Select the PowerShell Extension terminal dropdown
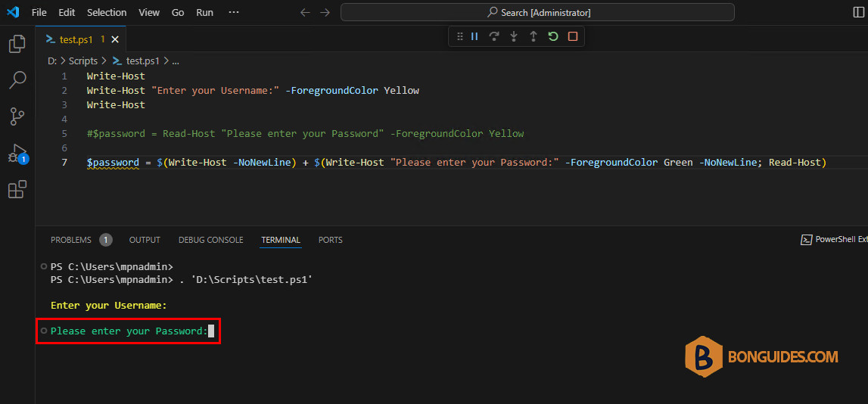This screenshot has height=404, width=868. tap(834, 240)
